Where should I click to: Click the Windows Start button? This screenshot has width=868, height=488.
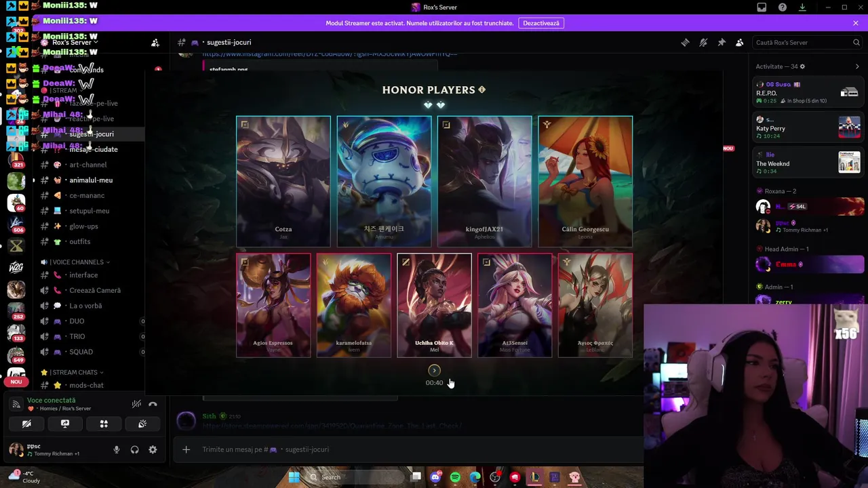294,477
